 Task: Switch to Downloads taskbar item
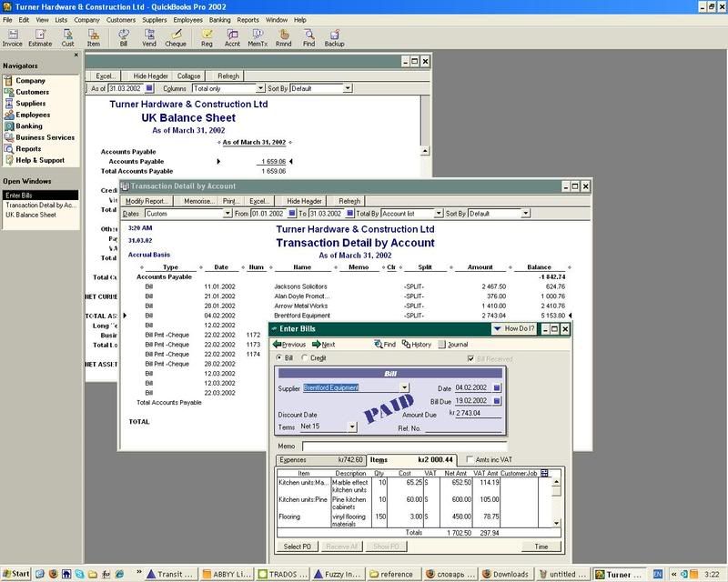pyautogui.click(x=506, y=574)
